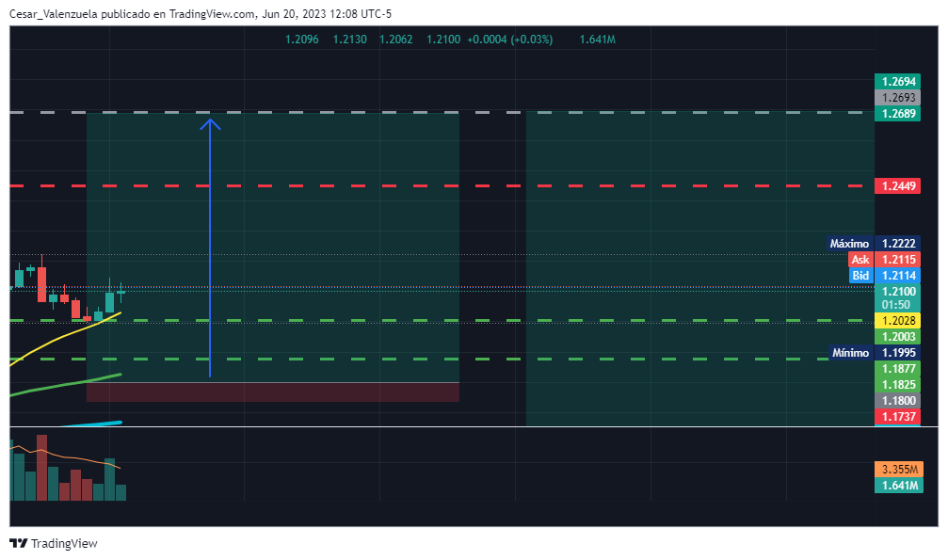Viewport: 948px width, 560px height.
Task: Select the green 1.2003 price label
Action: coord(898,336)
